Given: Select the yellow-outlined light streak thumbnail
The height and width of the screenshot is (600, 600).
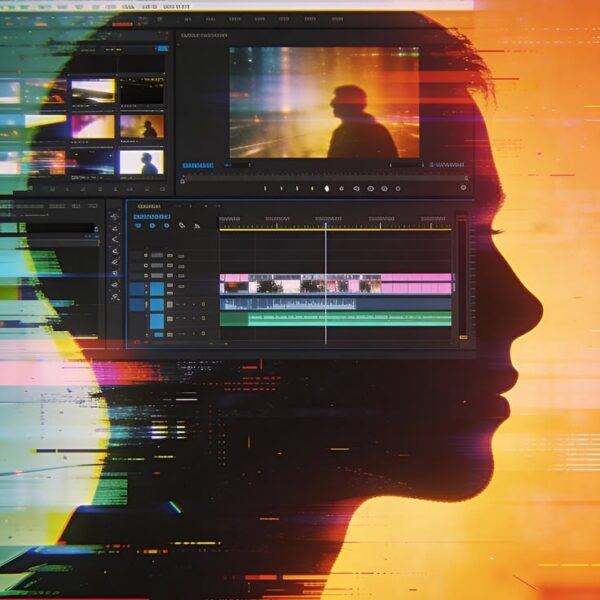Looking at the screenshot, I should pyautogui.click(x=93, y=91).
